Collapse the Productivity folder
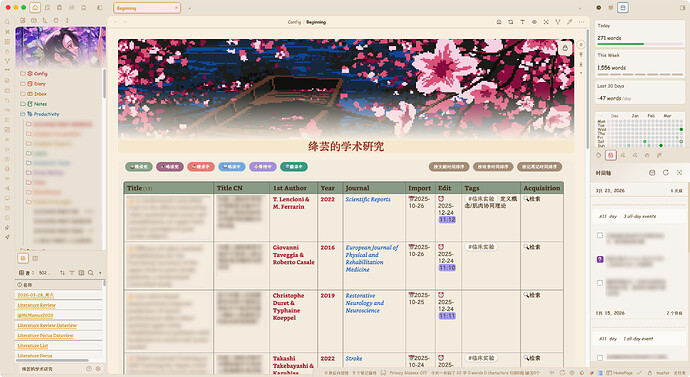690x377 pixels. (40, 114)
